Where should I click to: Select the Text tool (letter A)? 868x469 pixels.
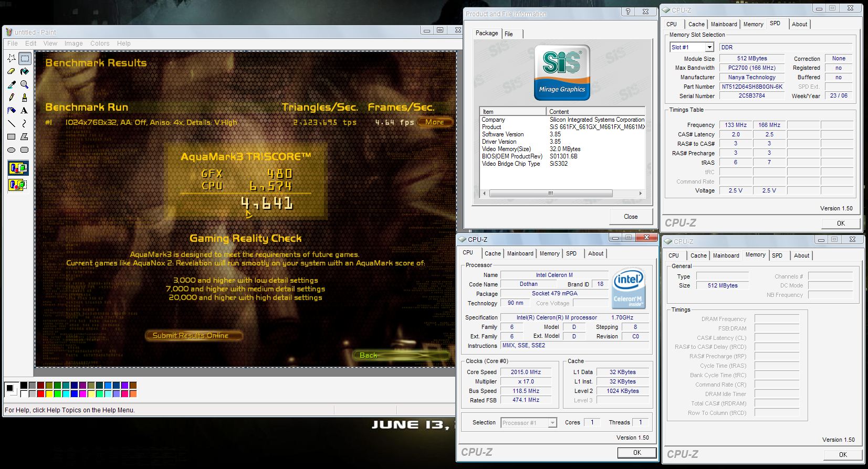[24, 111]
